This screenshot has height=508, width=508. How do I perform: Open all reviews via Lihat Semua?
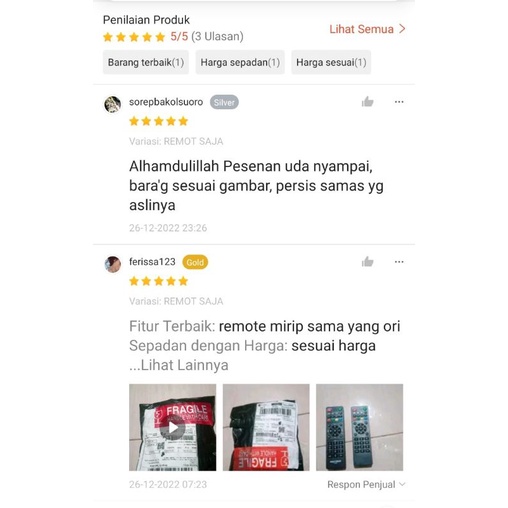[x=362, y=29]
